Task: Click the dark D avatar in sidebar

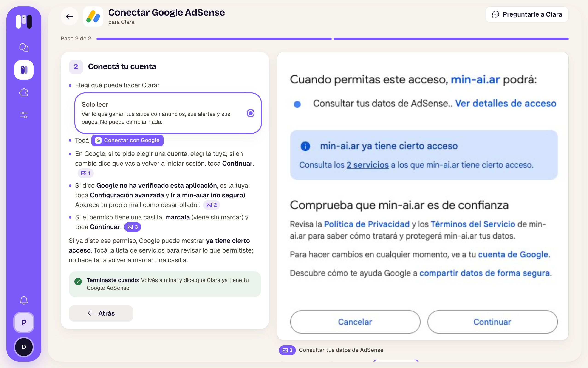Action: tap(24, 347)
